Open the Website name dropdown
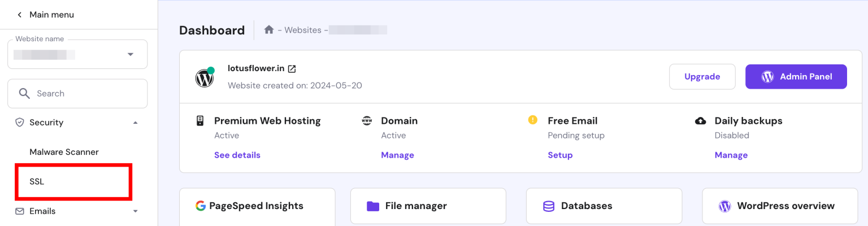 pos(131,55)
